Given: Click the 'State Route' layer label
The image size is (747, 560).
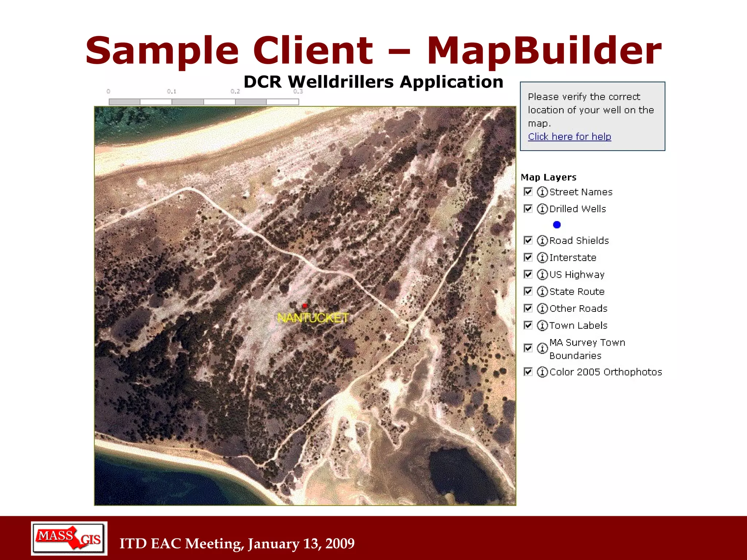Looking at the screenshot, I should point(577,292).
